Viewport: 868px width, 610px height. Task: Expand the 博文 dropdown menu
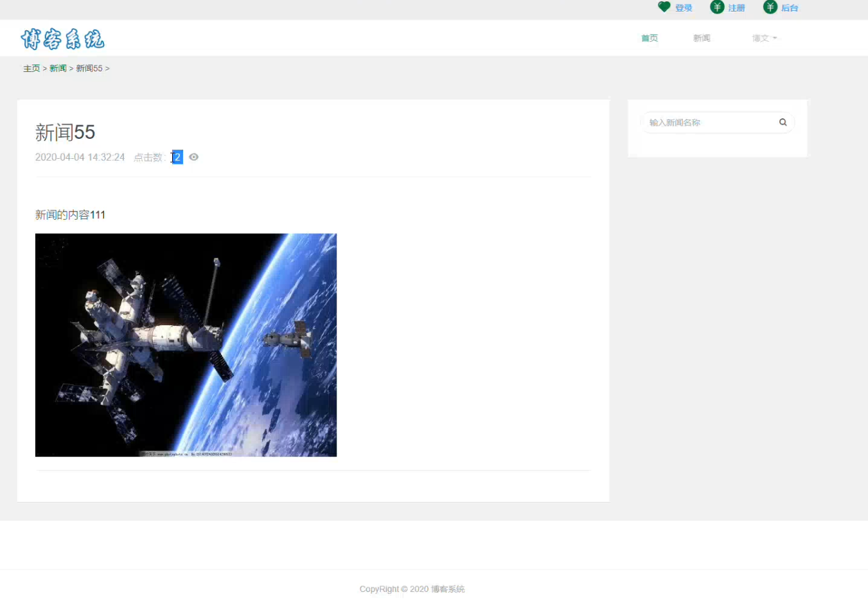point(765,39)
